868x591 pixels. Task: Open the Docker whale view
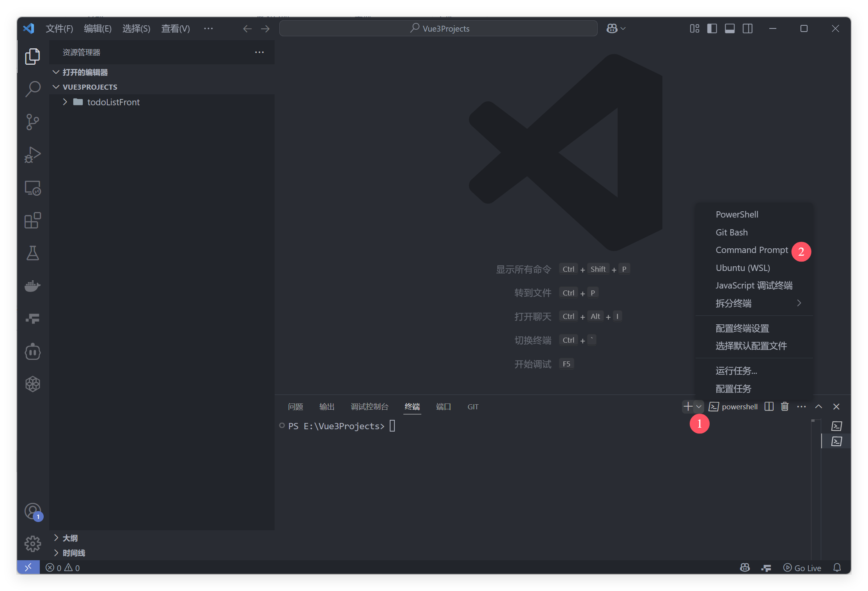tap(33, 286)
